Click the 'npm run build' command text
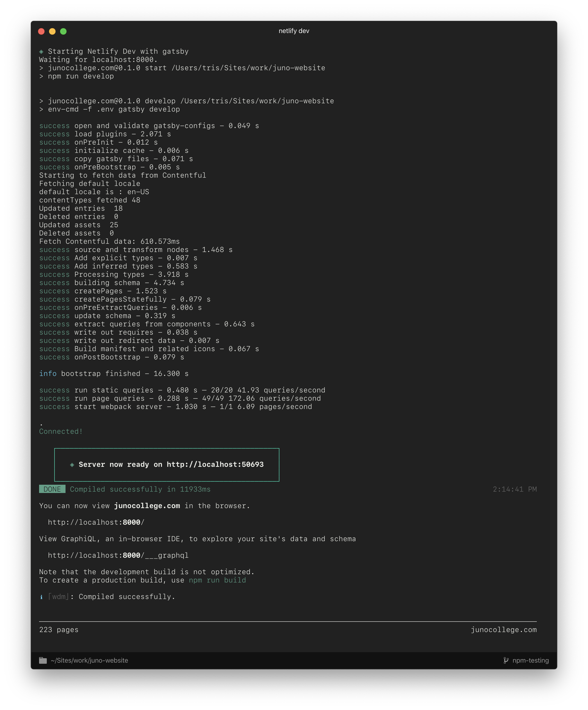 click(217, 580)
